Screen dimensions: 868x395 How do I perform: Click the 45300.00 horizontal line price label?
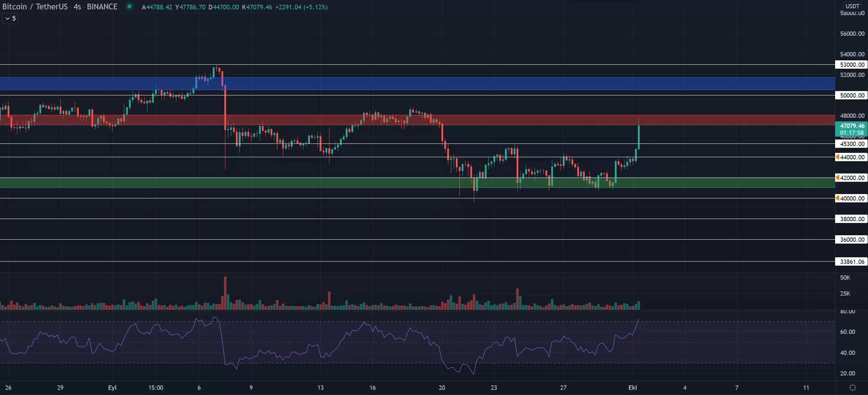pyautogui.click(x=852, y=144)
